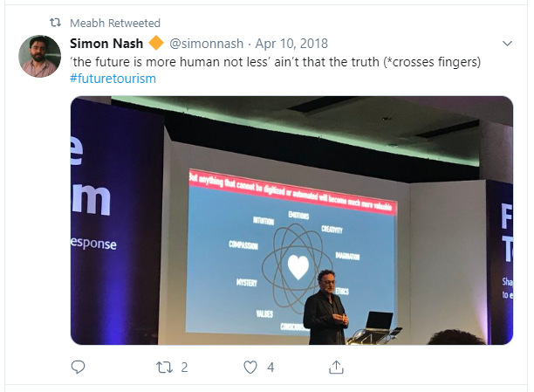Click the @simonnash handle

(x=205, y=43)
